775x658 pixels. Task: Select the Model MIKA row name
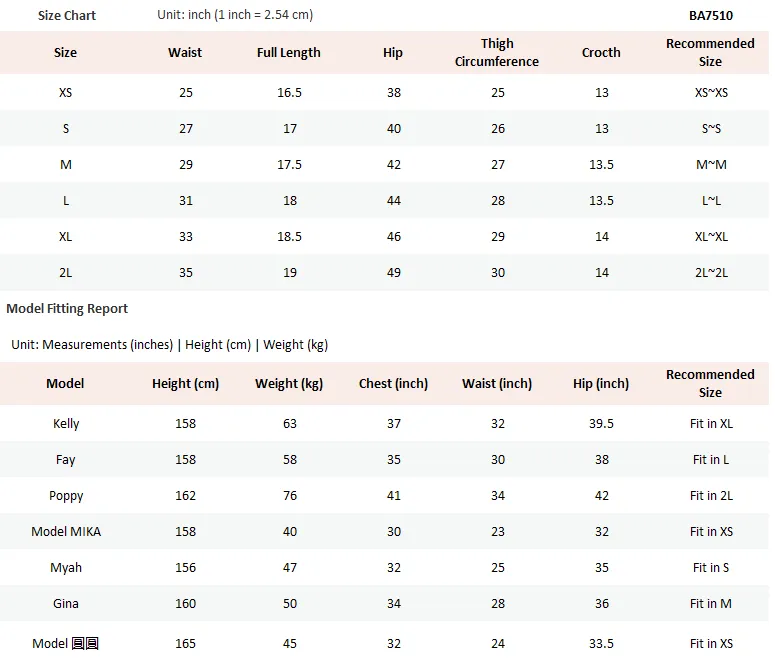(66, 531)
